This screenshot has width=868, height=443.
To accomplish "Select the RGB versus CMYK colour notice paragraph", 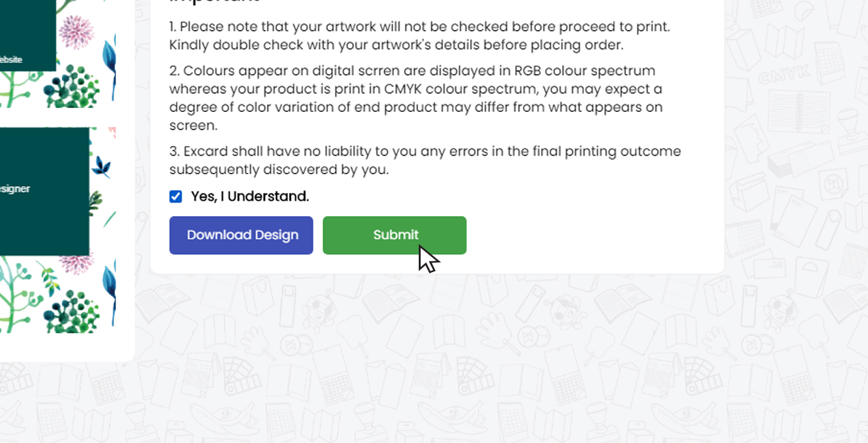I will (416, 98).
